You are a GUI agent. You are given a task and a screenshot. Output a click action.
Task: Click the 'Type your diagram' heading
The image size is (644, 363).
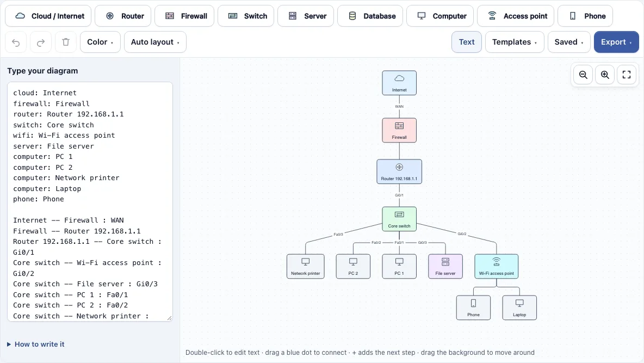(43, 71)
